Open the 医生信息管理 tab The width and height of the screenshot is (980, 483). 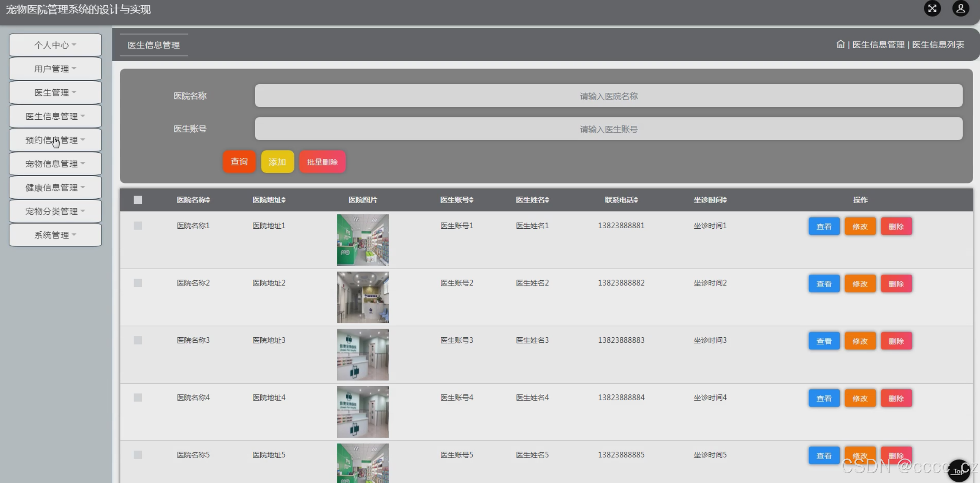(x=154, y=45)
